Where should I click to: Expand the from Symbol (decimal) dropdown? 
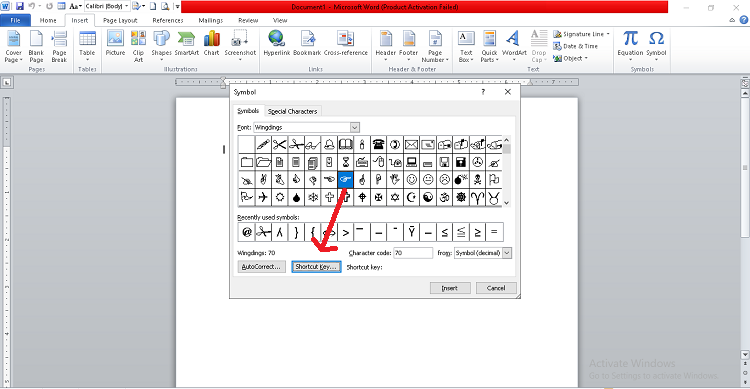(507, 253)
